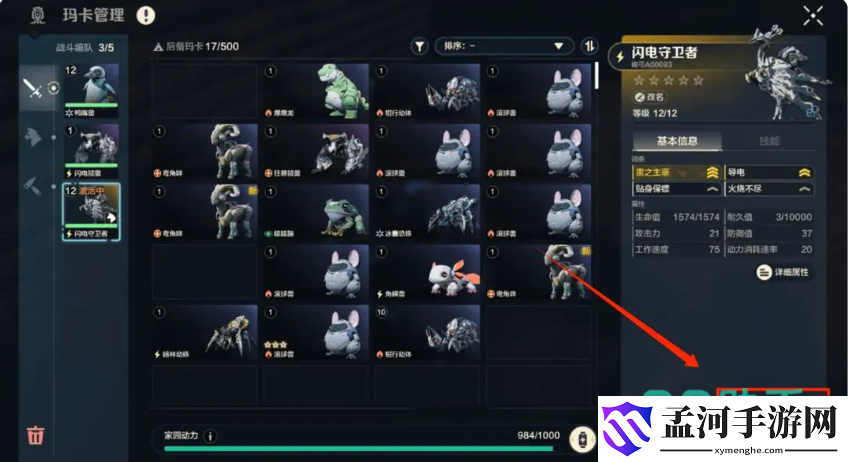848x462 pixels.
Task: Switch to the 基本信息 tab
Action: tap(677, 141)
